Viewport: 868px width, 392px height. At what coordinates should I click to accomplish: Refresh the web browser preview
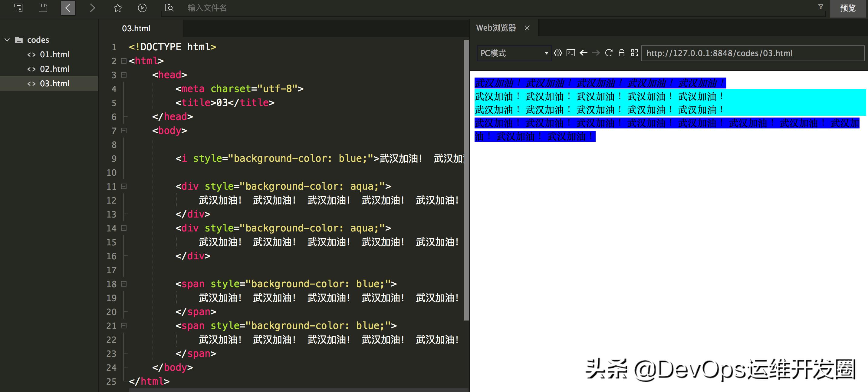[x=609, y=53]
